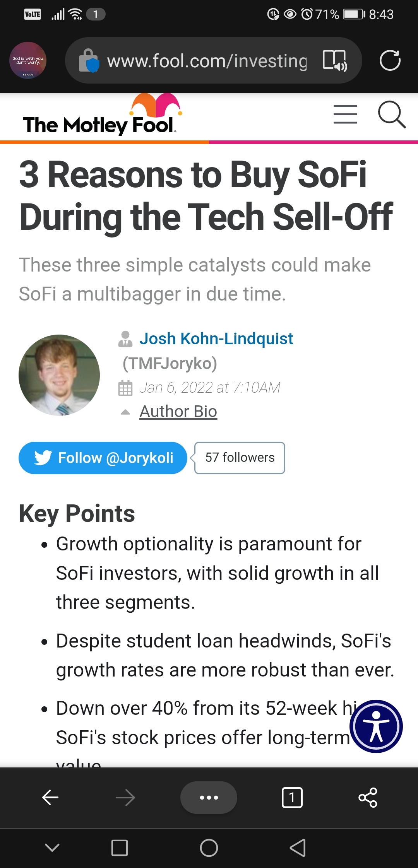Reload the page with refresh icon
Screen dimensions: 418x868
[x=390, y=60]
